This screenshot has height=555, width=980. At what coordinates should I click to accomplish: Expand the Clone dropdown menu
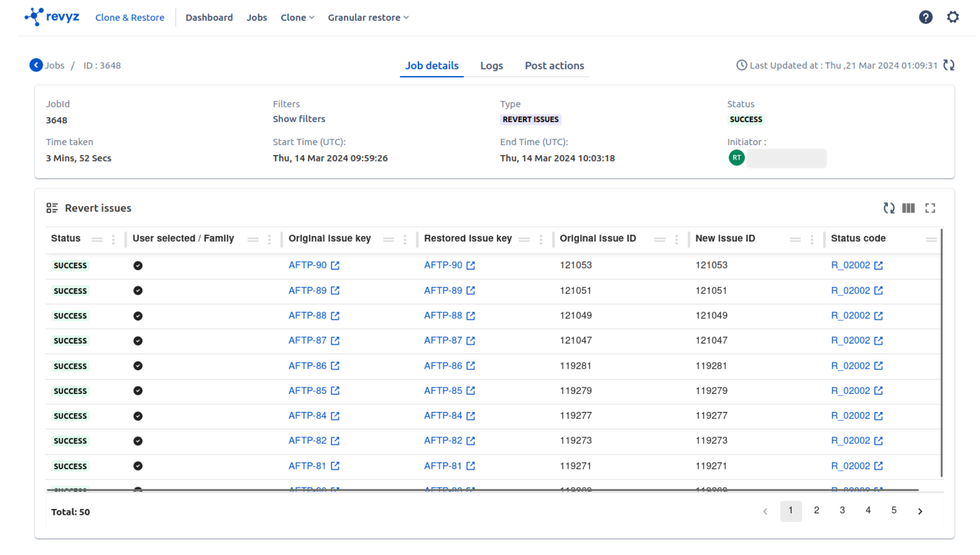(x=297, y=18)
